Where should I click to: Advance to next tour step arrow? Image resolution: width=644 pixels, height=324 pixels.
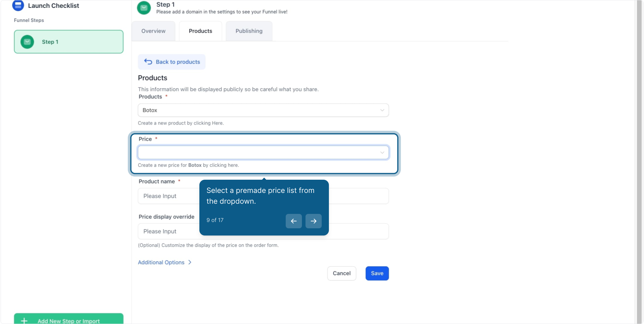(x=314, y=221)
